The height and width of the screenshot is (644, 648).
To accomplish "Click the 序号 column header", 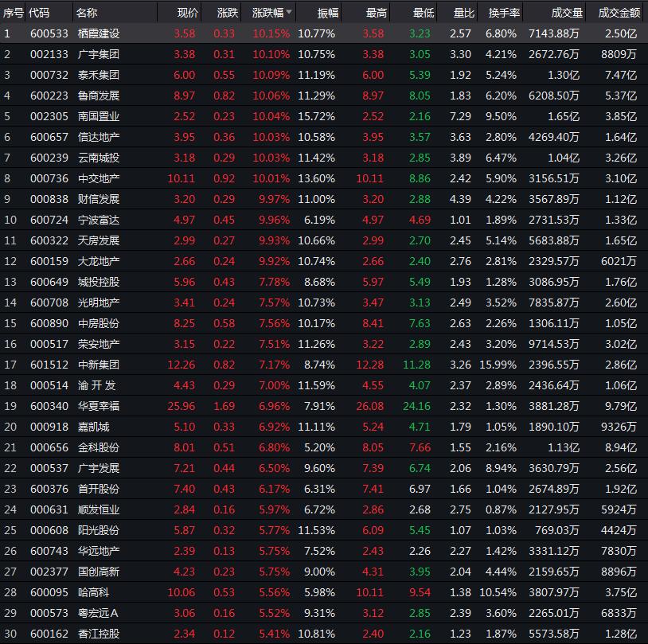I will coord(13,13).
